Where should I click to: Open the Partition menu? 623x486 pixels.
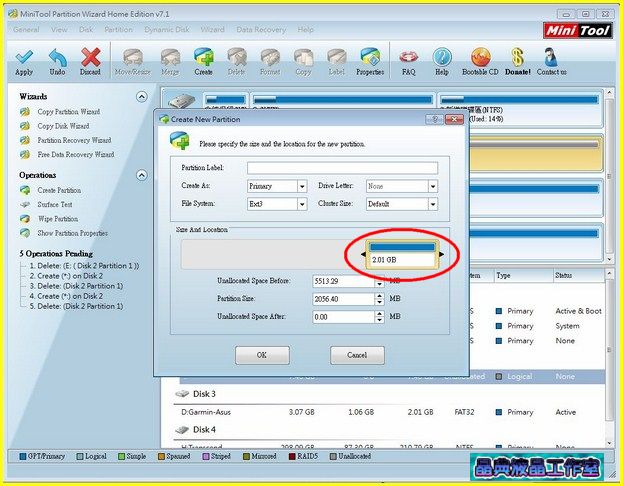(118, 29)
